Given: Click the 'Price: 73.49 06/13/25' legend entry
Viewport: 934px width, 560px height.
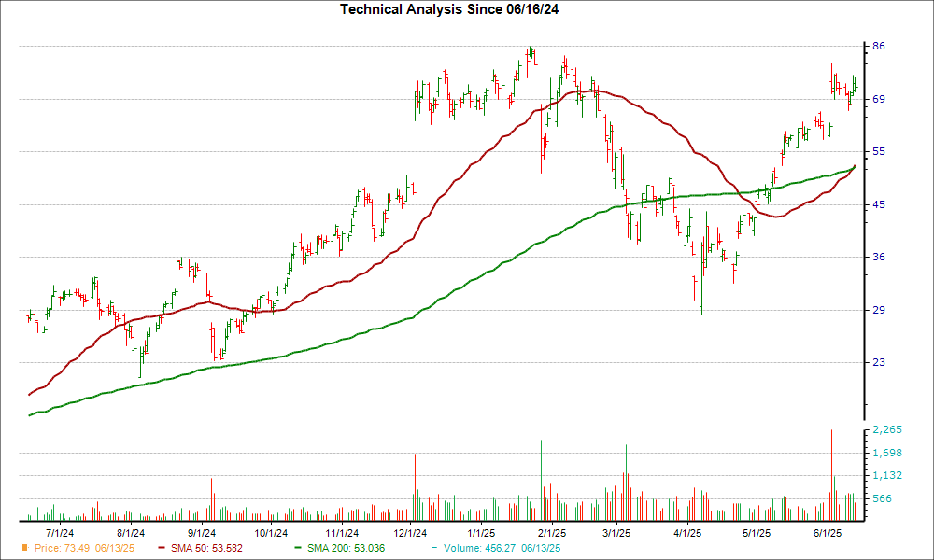Looking at the screenshot, I should coord(85,548).
